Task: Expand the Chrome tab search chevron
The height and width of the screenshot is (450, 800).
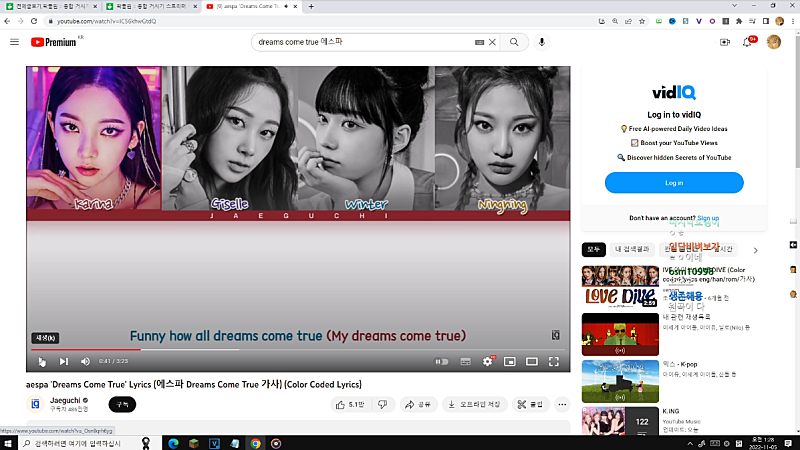Action: (x=734, y=6)
